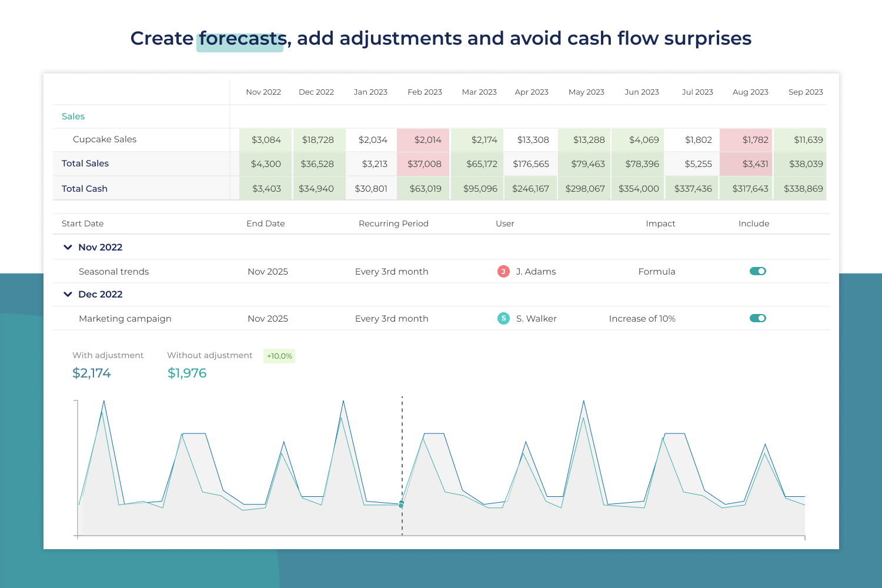882x588 pixels.
Task: Select Total Cash cell $246,167
Action: click(530, 189)
